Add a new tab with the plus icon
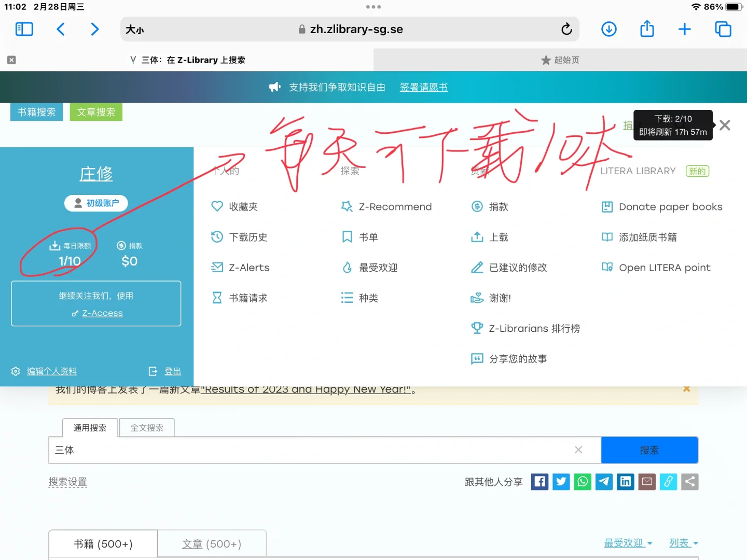 (x=685, y=29)
